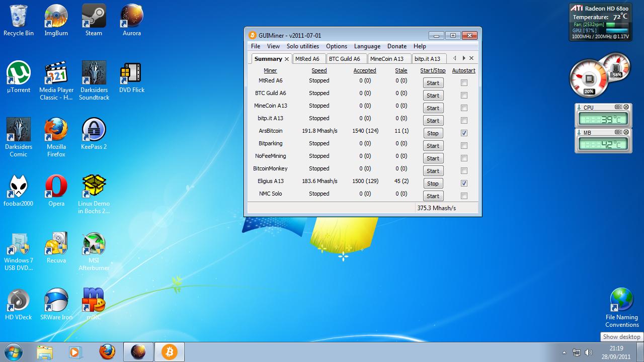This screenshot has height=362, width=644.
Task: Select the Recuva desktop icon
Action: coord(56,247)
